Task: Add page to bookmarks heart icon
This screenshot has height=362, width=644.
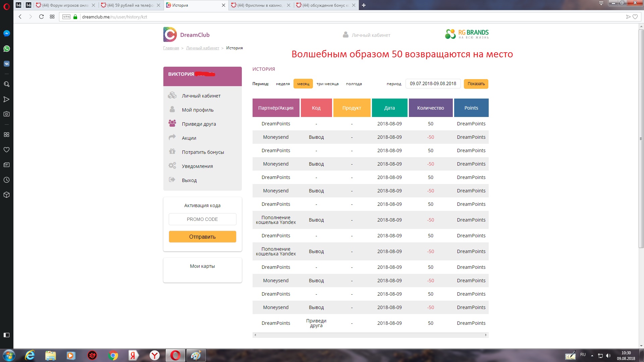Action: point(635,17)
